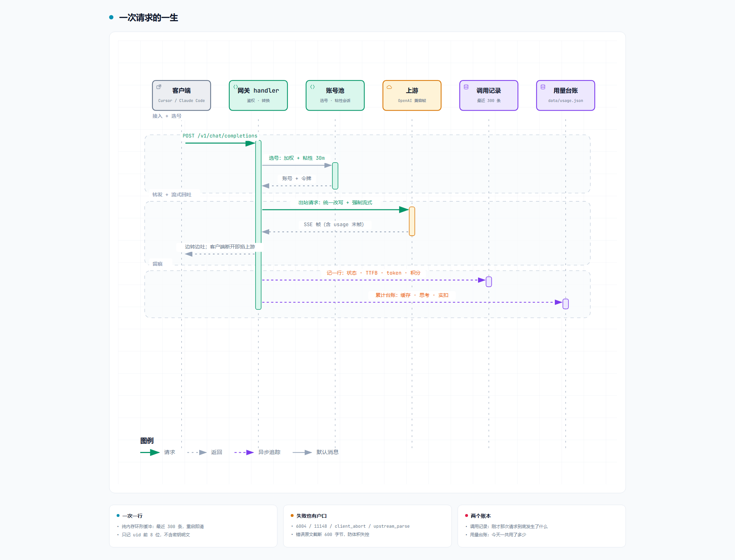Click the orange activation bar on 上游 lifeline
Image resolution: width=735 pixels, height=560 pixels.
(x=412, y=221)
